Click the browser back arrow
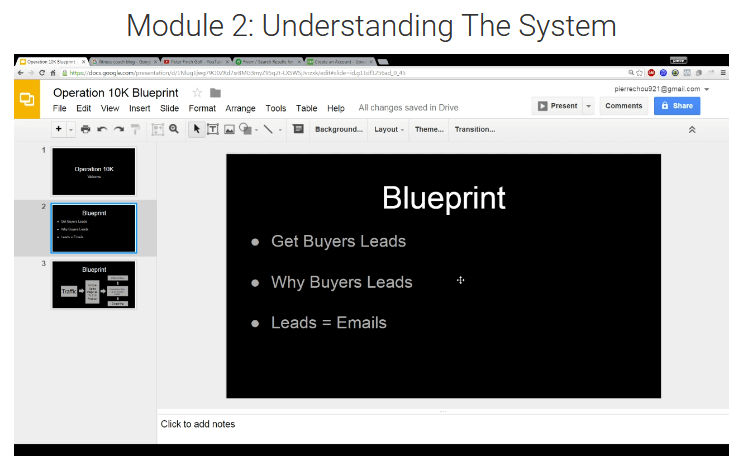744x465 pixels. 20,73
